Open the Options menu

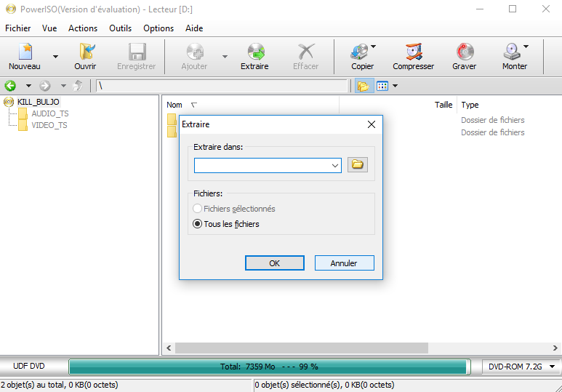pos(158,28)
